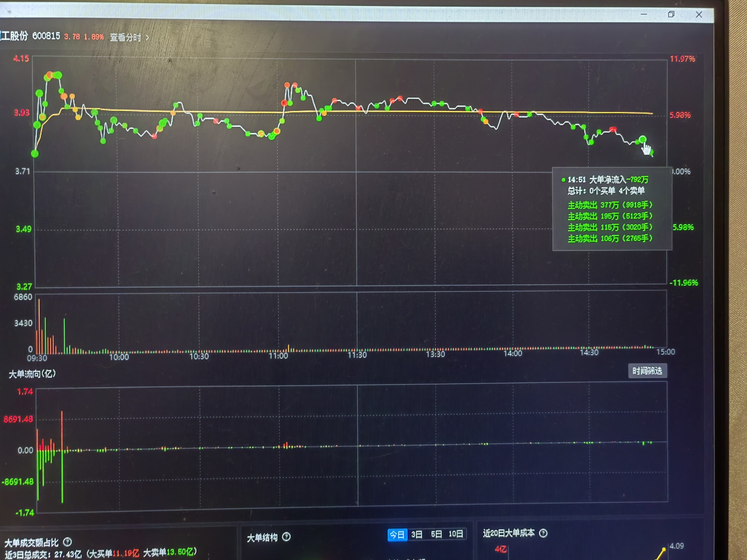Screen dimensions: 747x560
Task: Click the 10:30 marker on volume time axis
Action: [199, 356]
